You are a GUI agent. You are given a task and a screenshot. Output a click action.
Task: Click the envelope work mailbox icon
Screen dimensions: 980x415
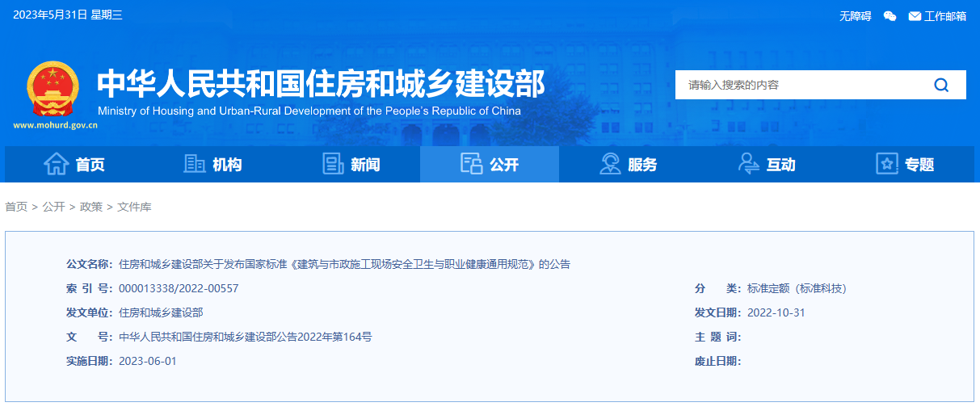[x=915, y=16]
